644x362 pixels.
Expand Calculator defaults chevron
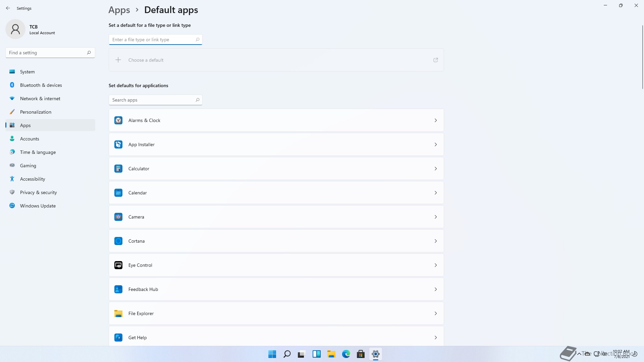point(436,169)
